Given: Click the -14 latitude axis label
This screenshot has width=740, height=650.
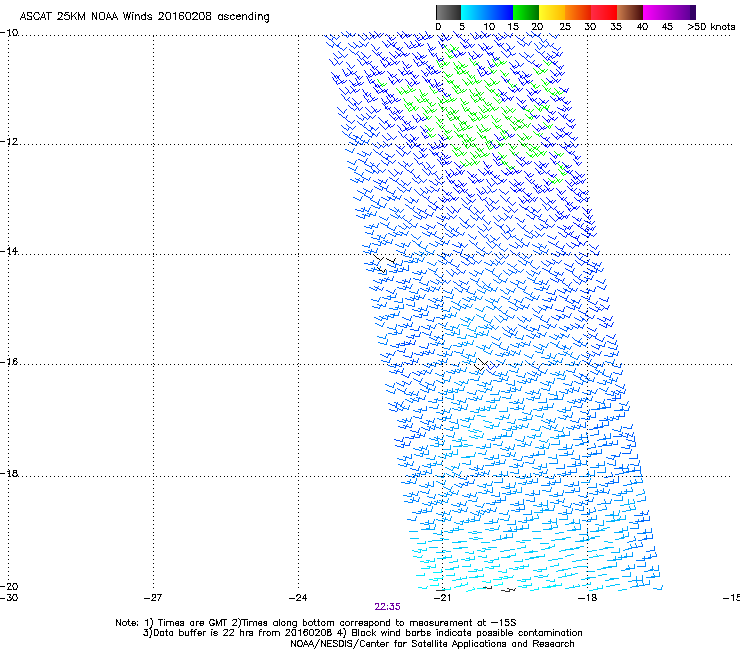Looking at the screenshot, I should (9, 251).
